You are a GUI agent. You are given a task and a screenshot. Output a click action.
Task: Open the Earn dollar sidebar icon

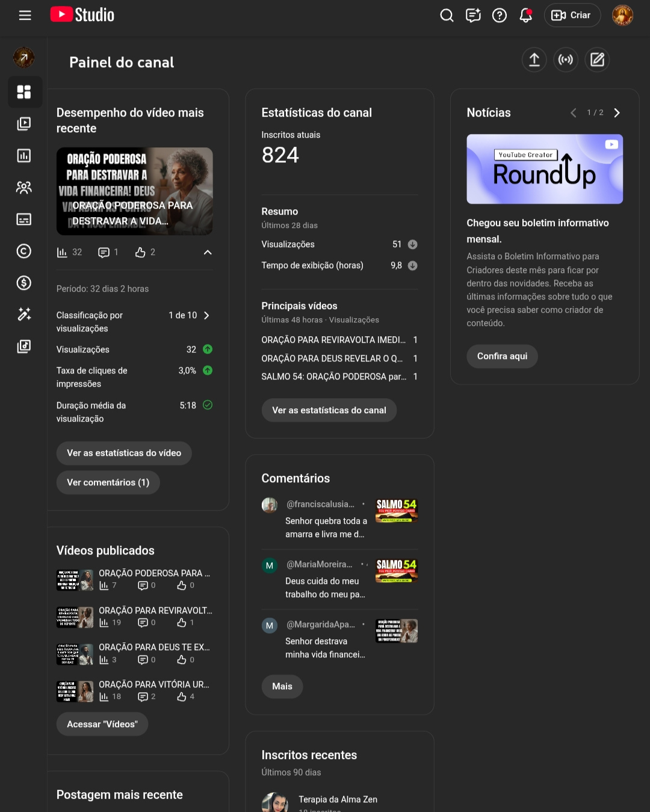[x=24, y=283]
